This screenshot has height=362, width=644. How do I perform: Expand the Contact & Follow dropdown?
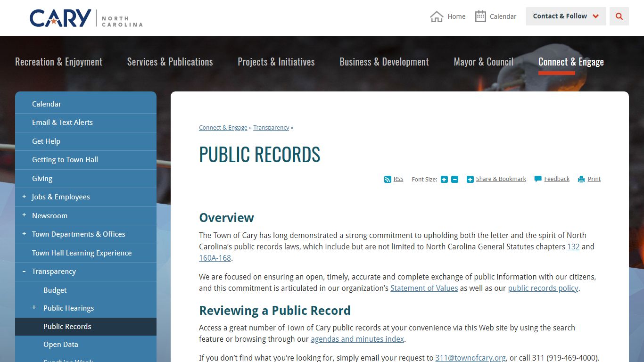[566, 16]
